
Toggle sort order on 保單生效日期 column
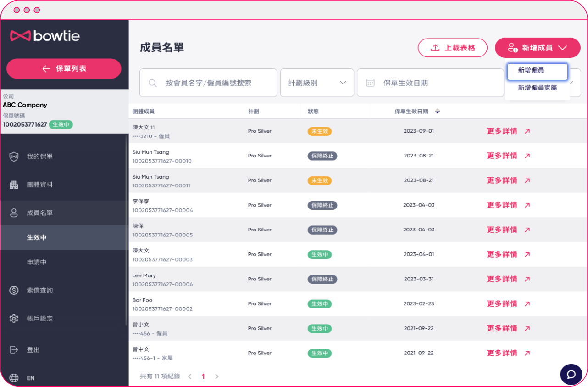[x=438, y=111]
